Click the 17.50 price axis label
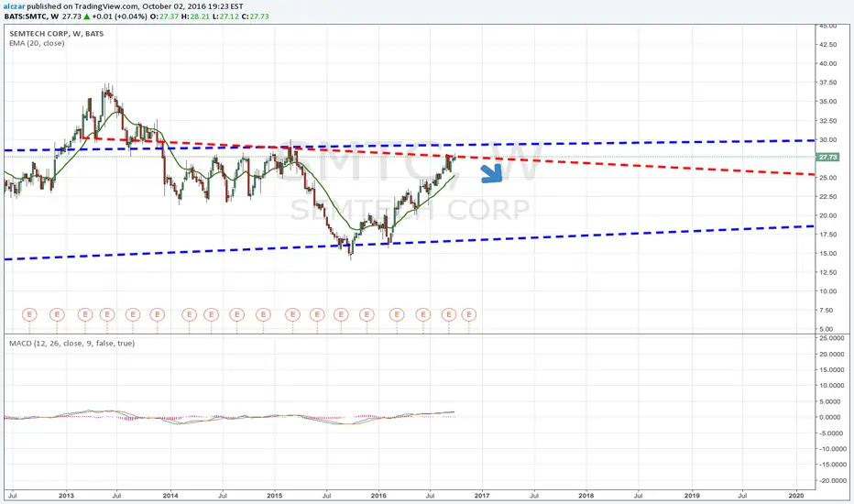This screenshot has height=504, width=854. click(827, 235)
